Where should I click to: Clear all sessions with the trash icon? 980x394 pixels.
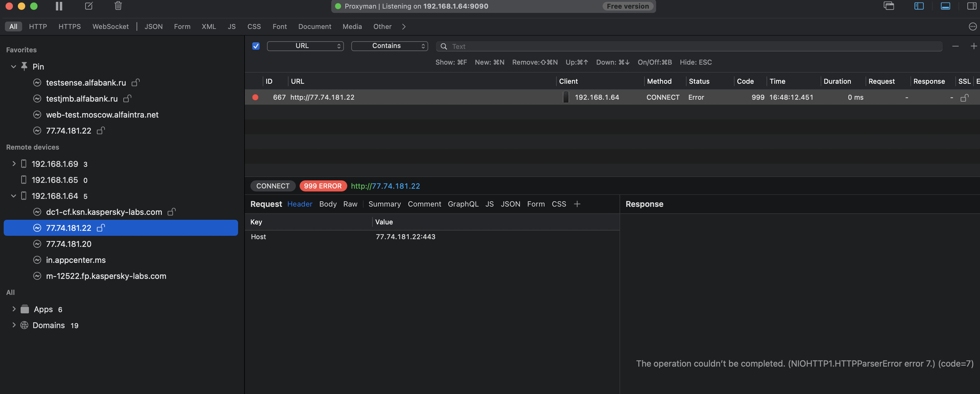pyautogui.click(x=118, y=6)
